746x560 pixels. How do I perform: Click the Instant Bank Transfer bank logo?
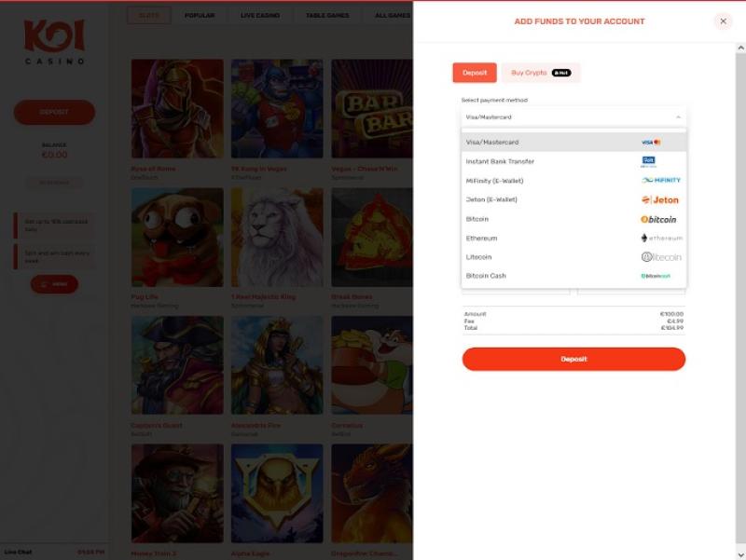648,161
